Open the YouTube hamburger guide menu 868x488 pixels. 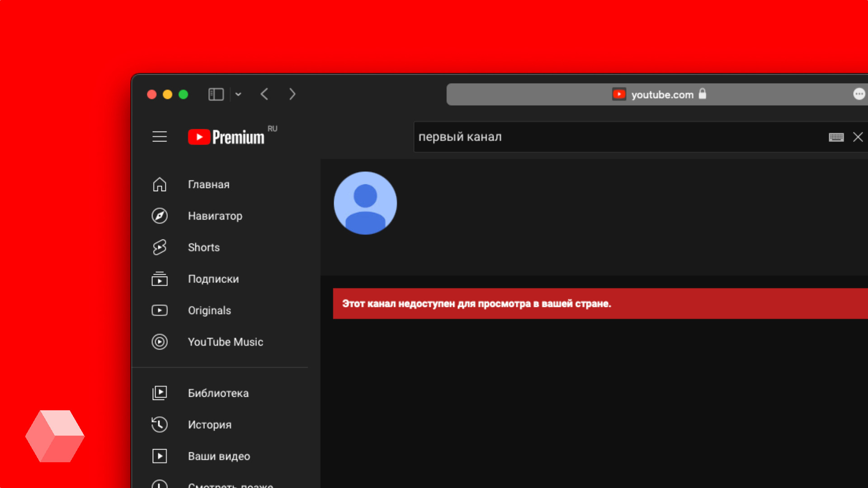tap(160, 136)
